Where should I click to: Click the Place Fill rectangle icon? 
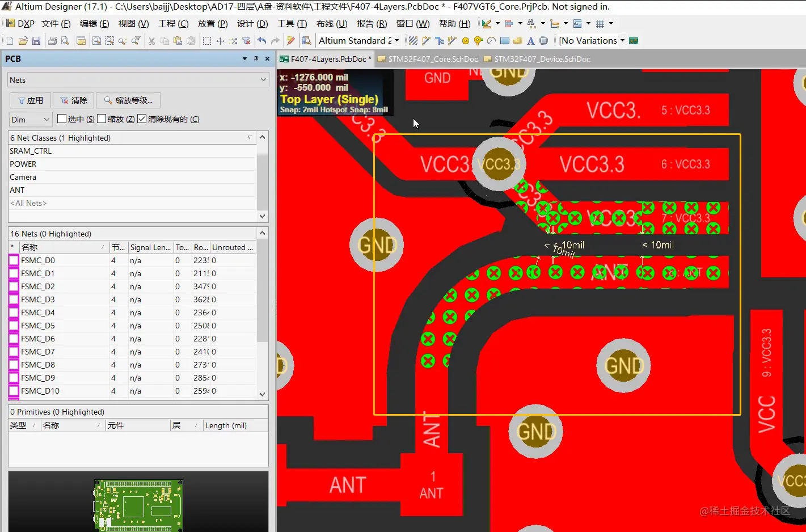[504, 41]
